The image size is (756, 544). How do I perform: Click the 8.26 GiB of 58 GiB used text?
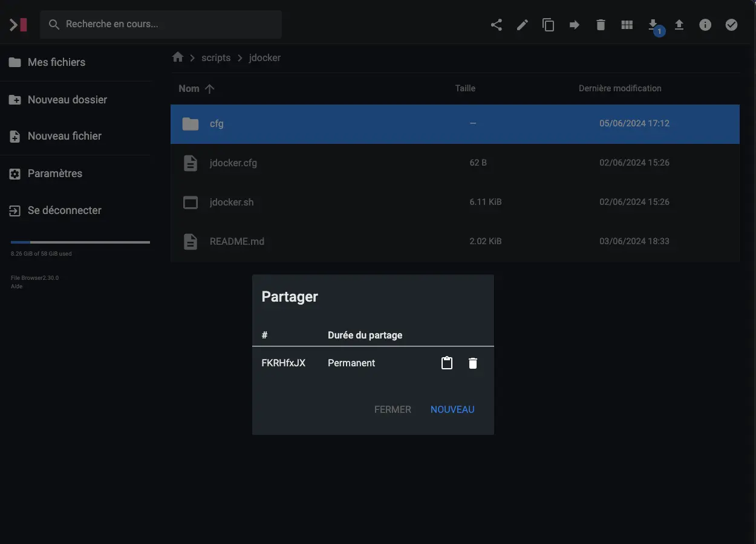41,254
